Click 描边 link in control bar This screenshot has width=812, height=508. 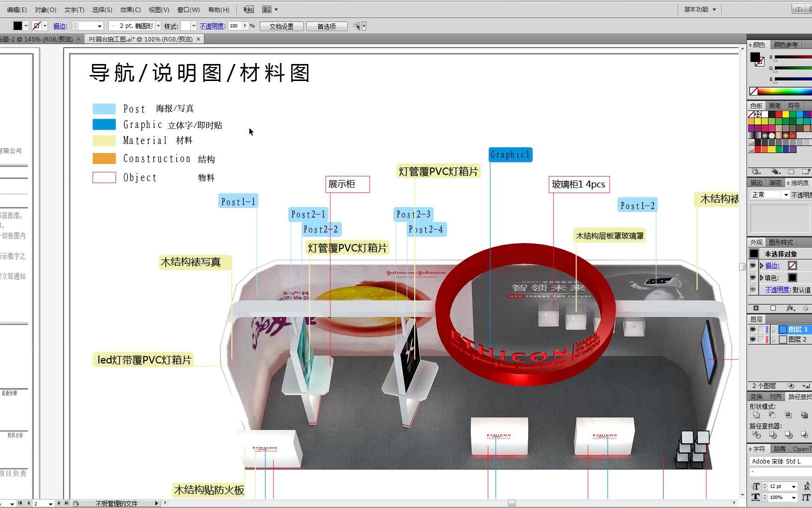tap(60, 26)
